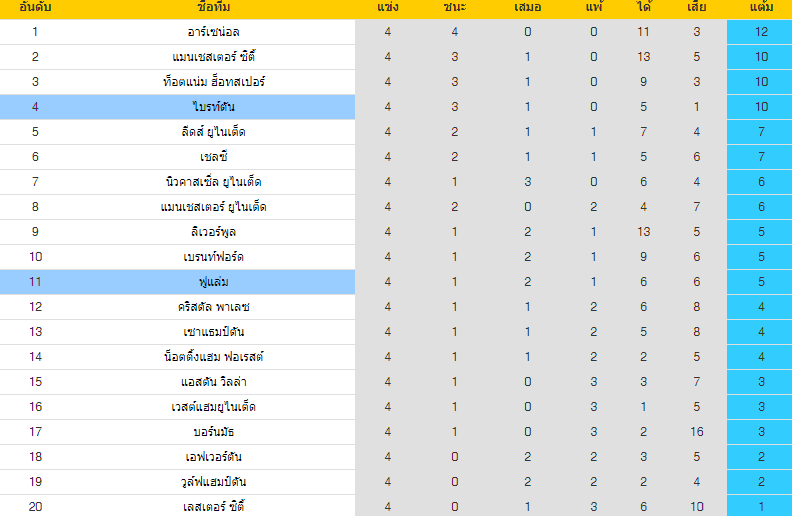Open the บอร์นมัธ team entry
The image size is (792, 516).
point(214,432)
